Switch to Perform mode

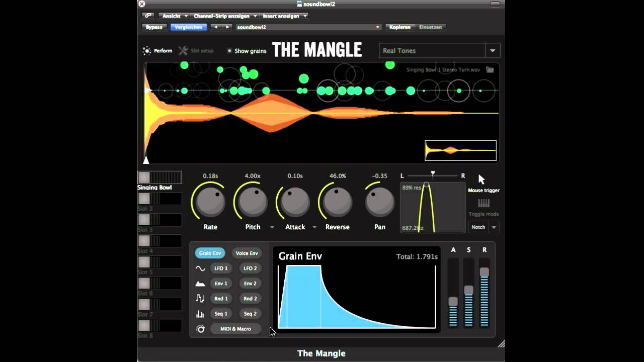157,51
